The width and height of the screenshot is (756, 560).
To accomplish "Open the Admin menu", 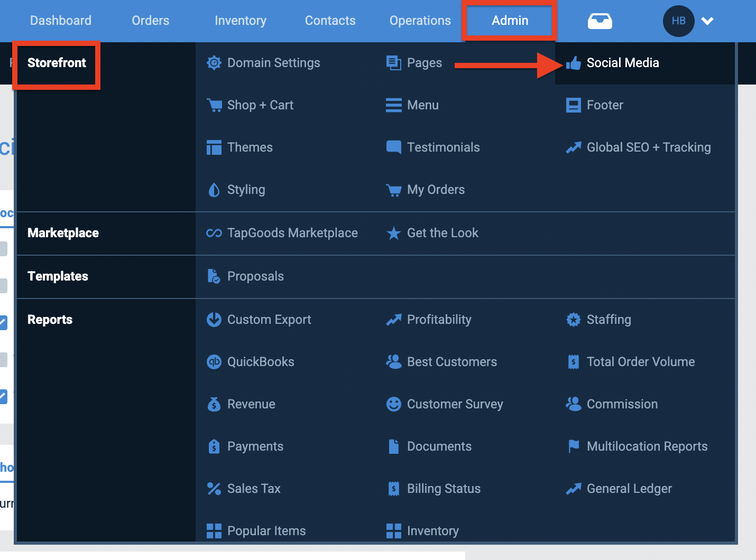I will tap(510, 21).
